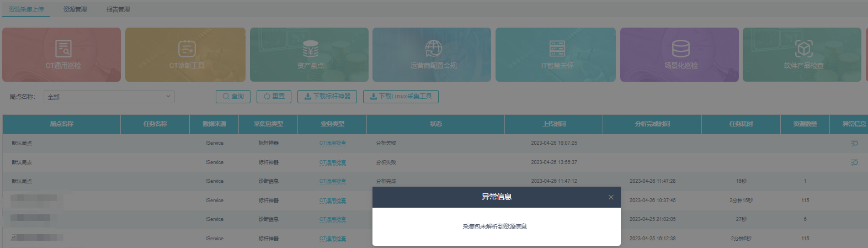Open the CT诊断工具 card

tap(185, 55)
